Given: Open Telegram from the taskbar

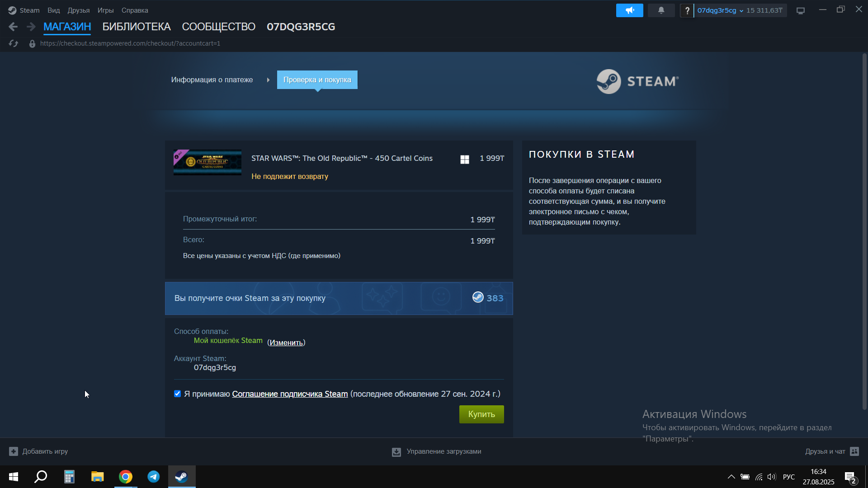Looking at the screenshot, I should coord(154,477).
